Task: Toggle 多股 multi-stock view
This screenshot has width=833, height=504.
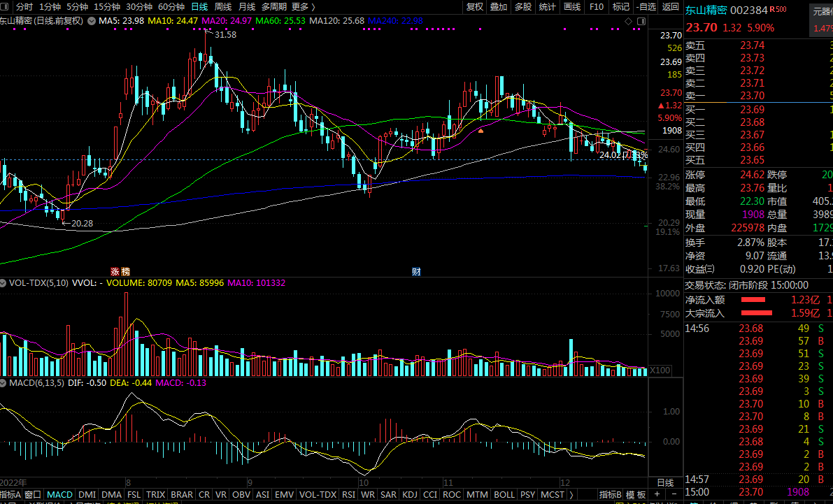Action: point(523,7)
